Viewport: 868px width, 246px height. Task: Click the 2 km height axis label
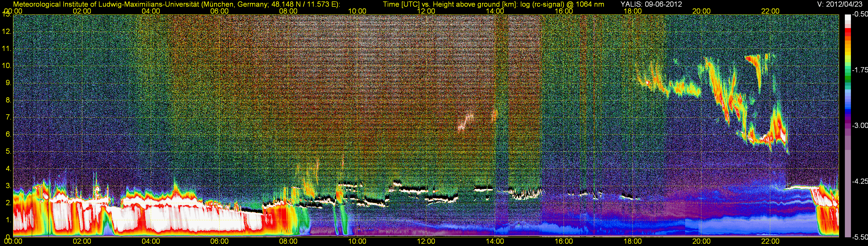tap(8, 203)
